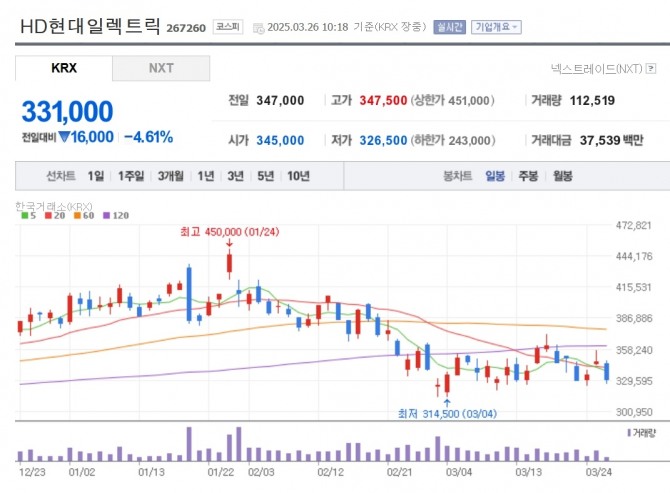Click the green 5-day average legend swatch

[25, 215]
